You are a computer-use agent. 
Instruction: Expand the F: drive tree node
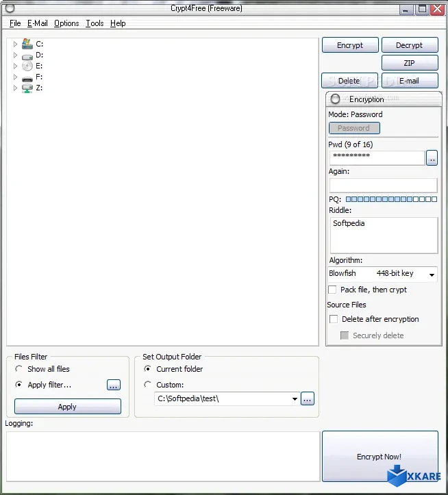pos(15,77)
